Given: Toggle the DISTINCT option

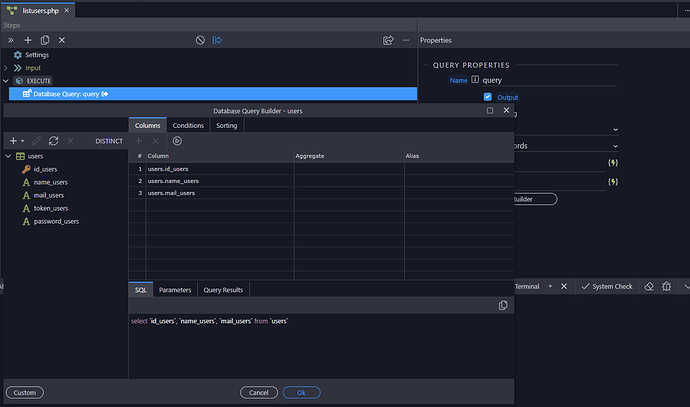Looking at the screenshot, I should tap(109, 141).
